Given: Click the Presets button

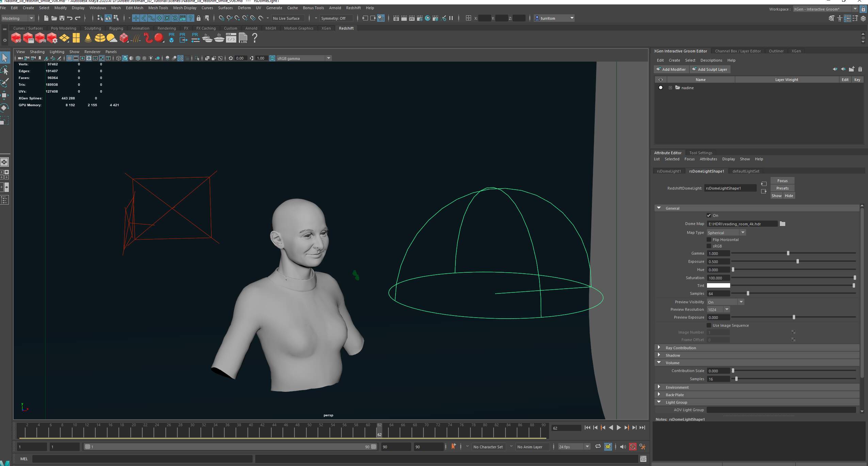Looking at the screenshot, I should (x=782, y=188).
